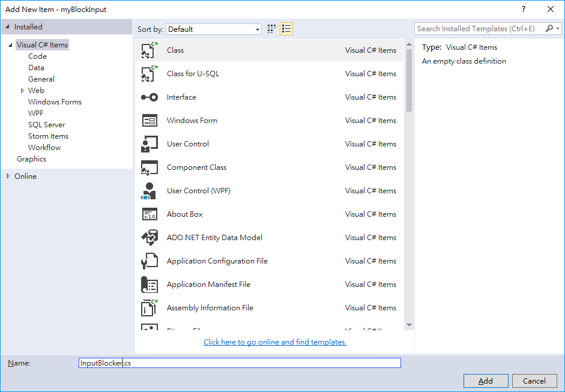Click the search magnifier icon

point(549,28)
